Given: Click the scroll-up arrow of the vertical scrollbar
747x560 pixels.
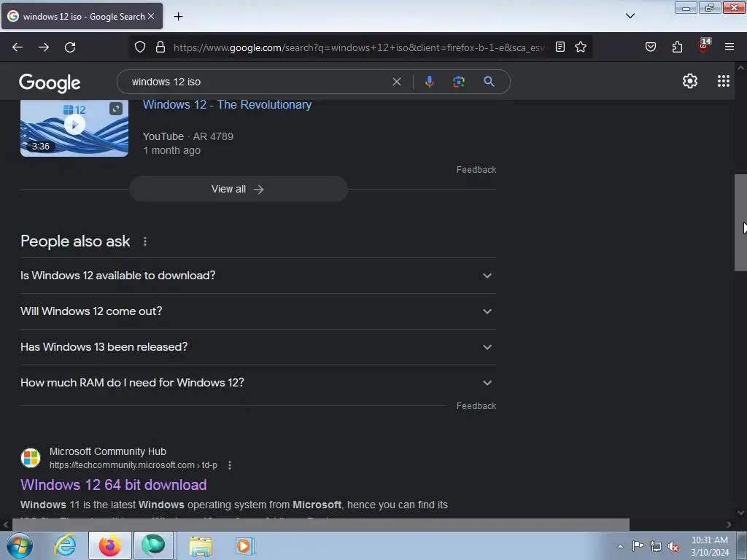Looking at the screenshot, I should point(740,68).
